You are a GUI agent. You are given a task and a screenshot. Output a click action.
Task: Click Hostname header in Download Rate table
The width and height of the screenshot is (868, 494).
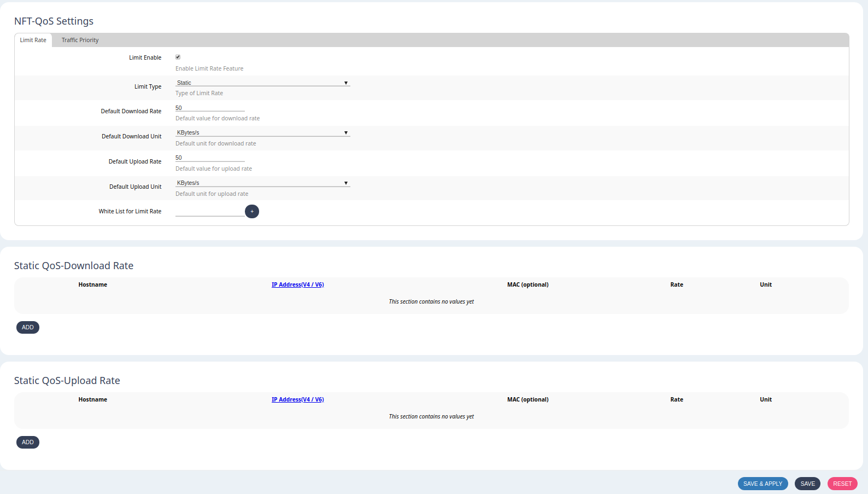(x=93, y=284)
